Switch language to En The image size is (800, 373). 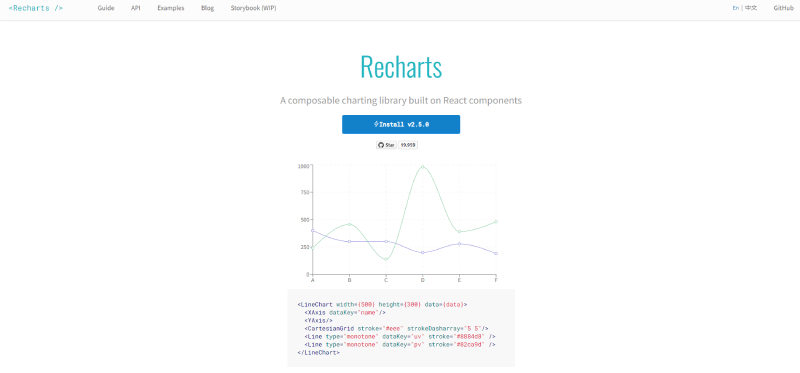click(x=736, y=8)
